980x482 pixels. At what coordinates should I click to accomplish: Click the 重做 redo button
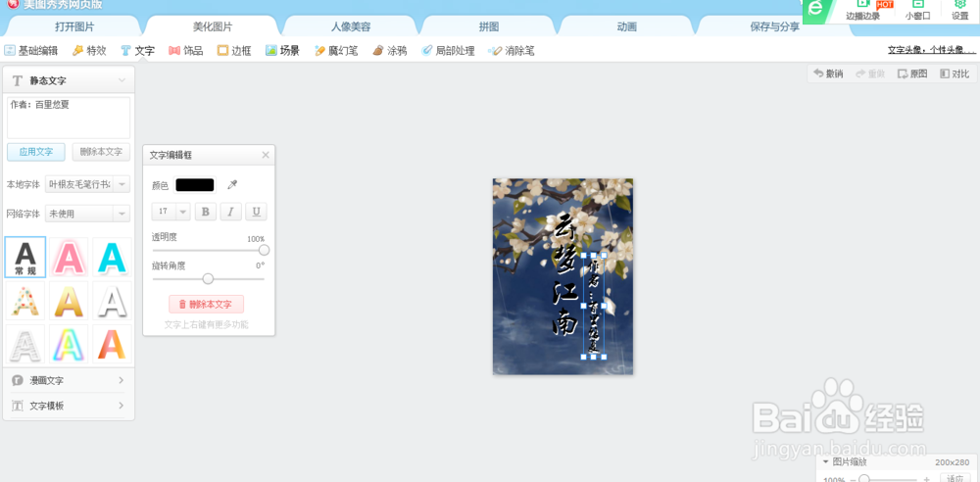[x=870, y=73]
